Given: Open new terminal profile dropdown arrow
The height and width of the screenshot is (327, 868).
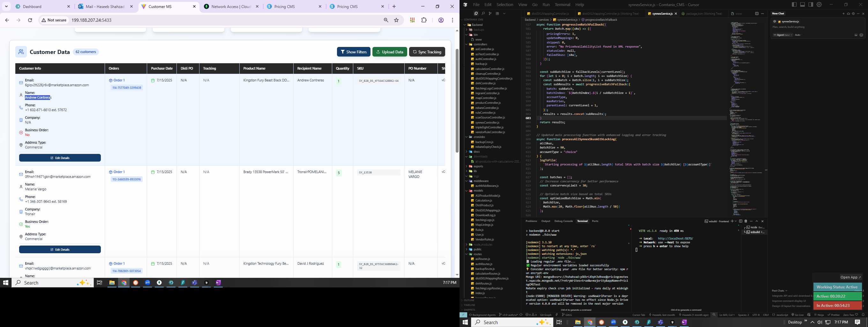Looking at the screenshot, I should 735,221.
